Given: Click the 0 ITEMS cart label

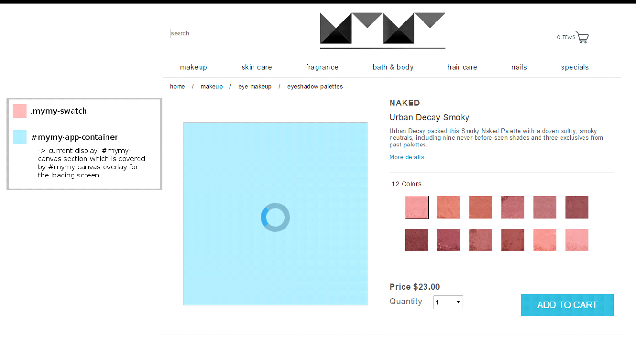Looking at the screenshot, I should pos(566,37).
